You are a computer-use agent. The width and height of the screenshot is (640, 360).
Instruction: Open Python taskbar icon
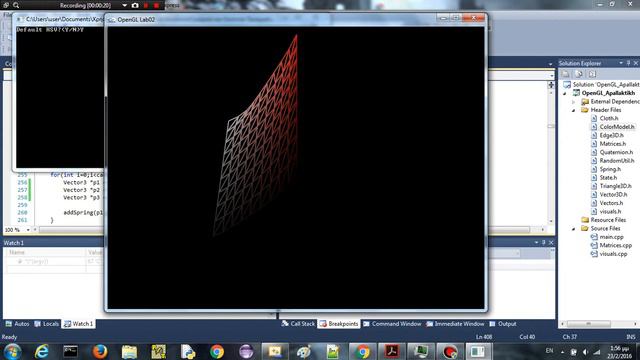(188, 351)
